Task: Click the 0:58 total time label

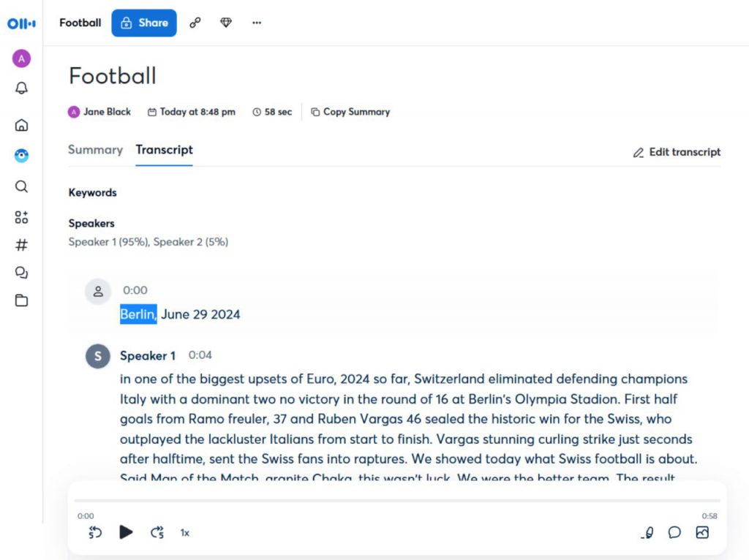Action: pos(710,516)
